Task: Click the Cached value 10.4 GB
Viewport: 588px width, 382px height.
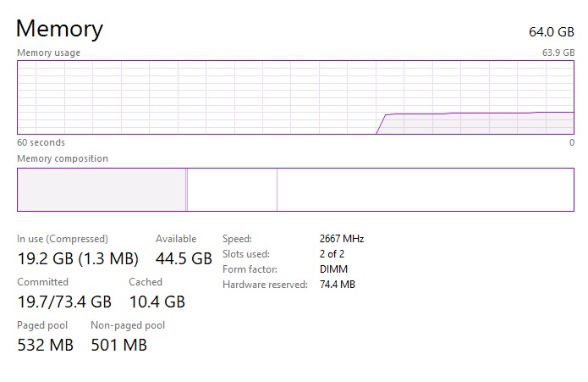Action: (157, 302)
